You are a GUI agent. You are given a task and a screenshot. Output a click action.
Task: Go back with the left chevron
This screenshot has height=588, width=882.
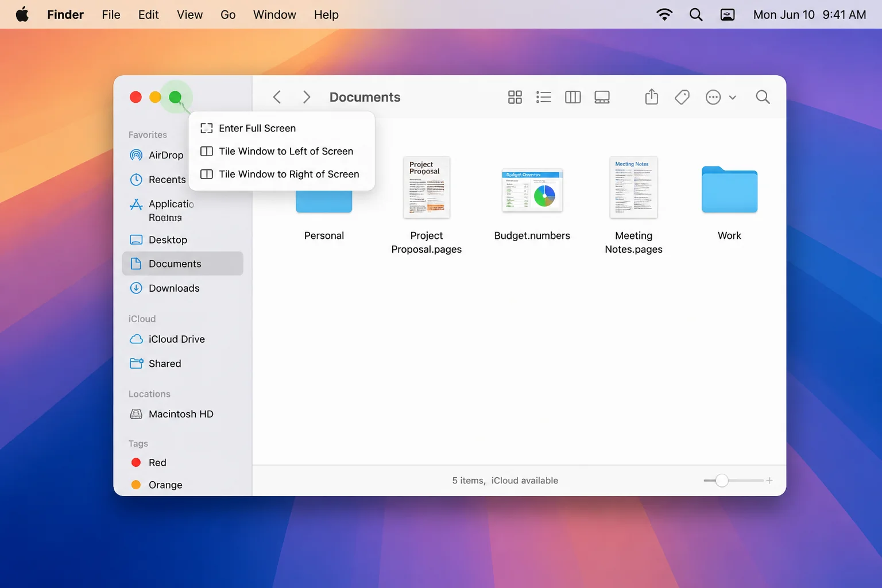tap(277, 97)
